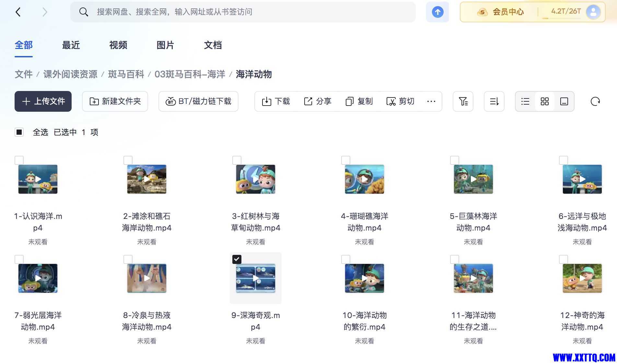
Task: Open BT/磁力链下载 download
Action: pyautogui.click(x=198, y=101)
